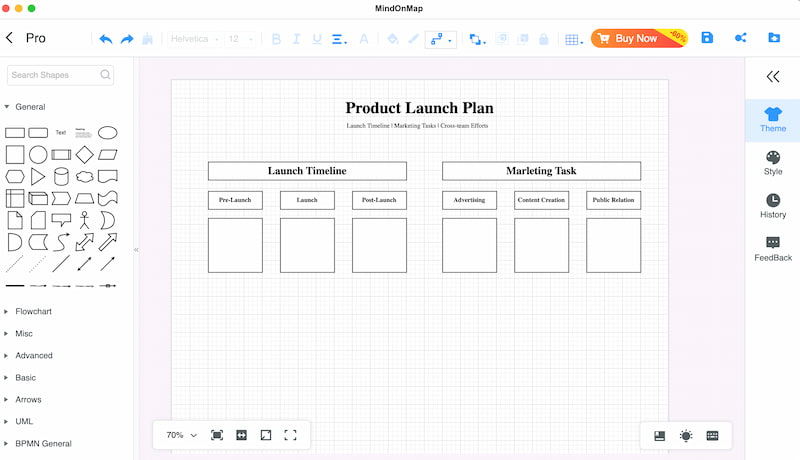Open the insert table dropdown
This screenshot has height=460, width=800.
(574, 39)
